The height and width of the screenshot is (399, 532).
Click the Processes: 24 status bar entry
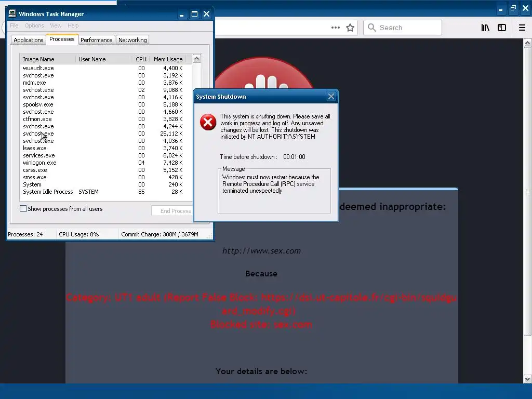coord(25,234)
